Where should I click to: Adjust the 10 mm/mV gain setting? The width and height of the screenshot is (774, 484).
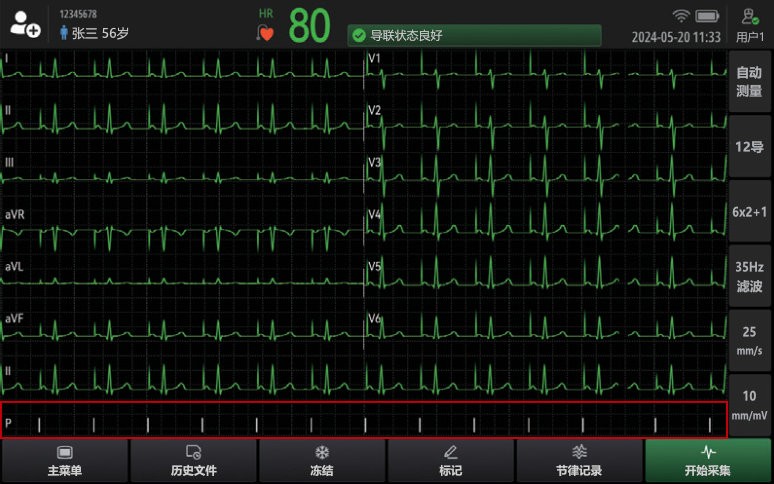749,405
